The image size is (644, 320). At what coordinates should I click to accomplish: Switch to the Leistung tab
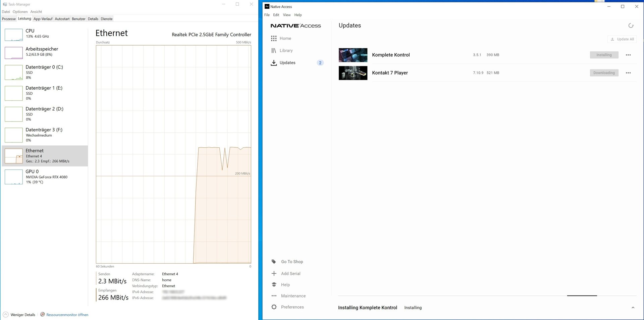(24, 19)
